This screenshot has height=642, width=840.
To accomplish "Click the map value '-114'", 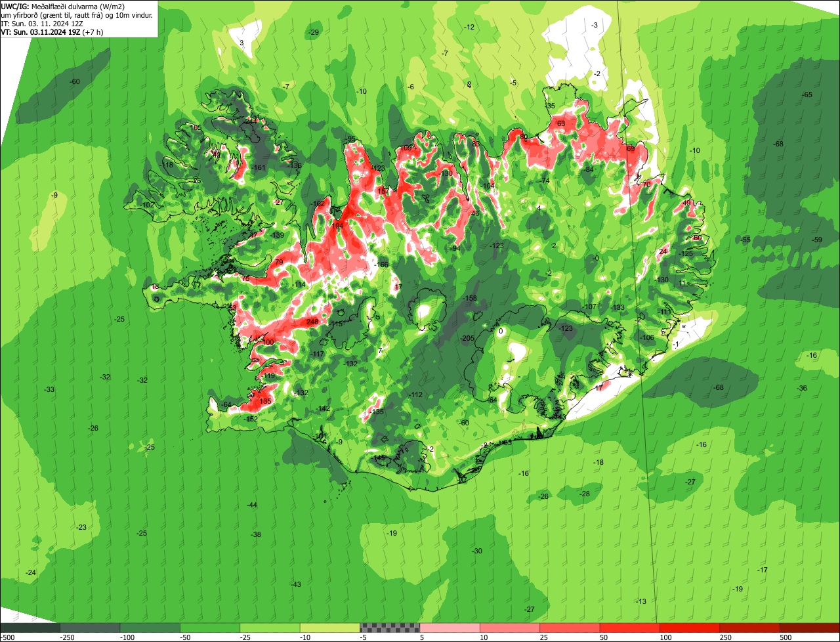I will click(x=299, y=284).
